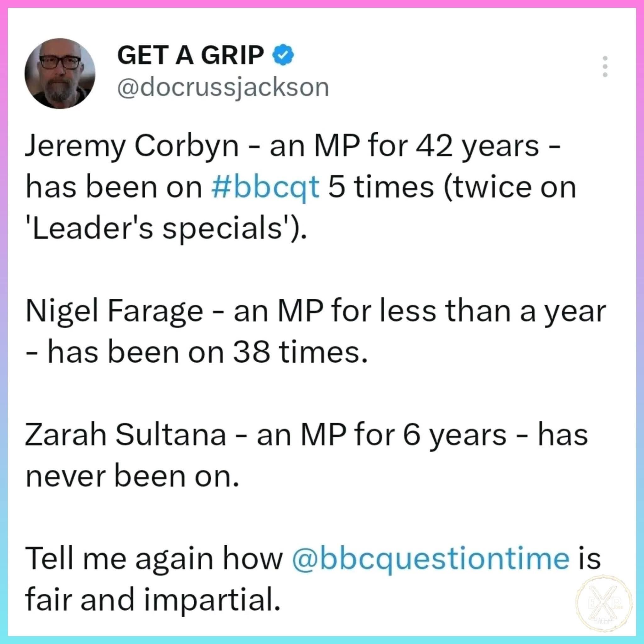
Task: Click the name Jeremy Corbyn in the tweet
Action: [132, 147]
